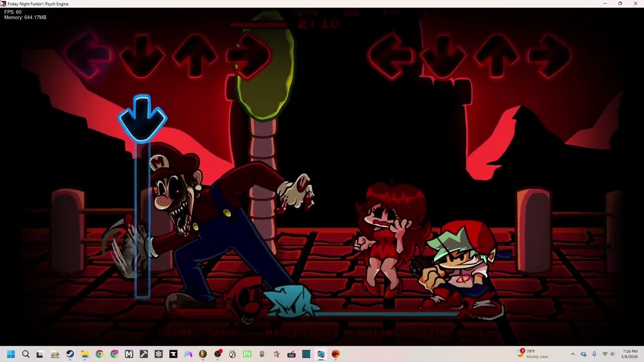
Task: Click the player's down arrow receptor
Action: pyautogui.click(x=444, y=56)
